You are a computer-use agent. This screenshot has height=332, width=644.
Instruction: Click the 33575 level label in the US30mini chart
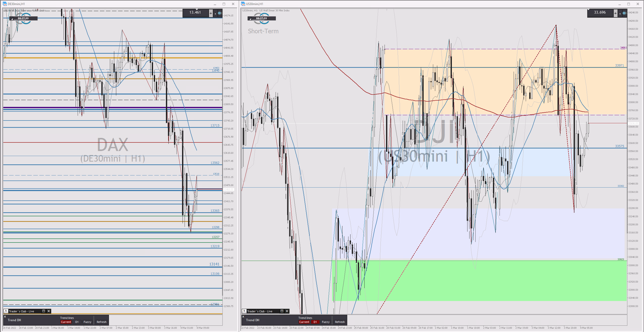click(620, 146)
